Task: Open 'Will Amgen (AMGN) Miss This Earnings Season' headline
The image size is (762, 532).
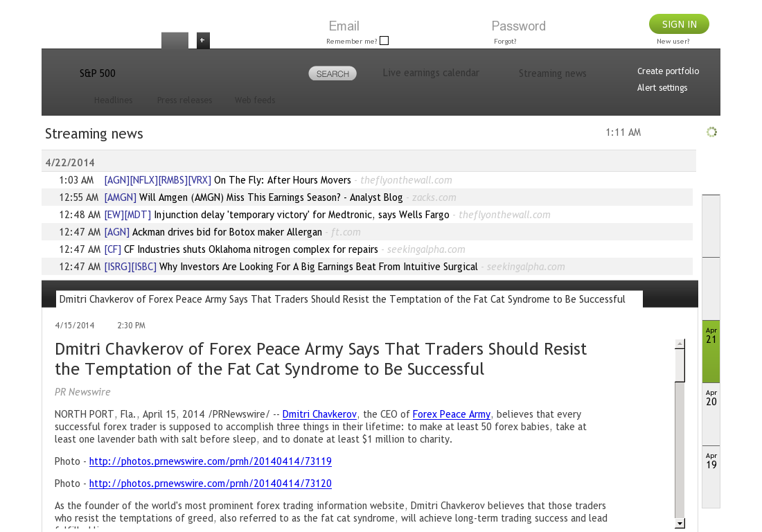Action: 271,197
